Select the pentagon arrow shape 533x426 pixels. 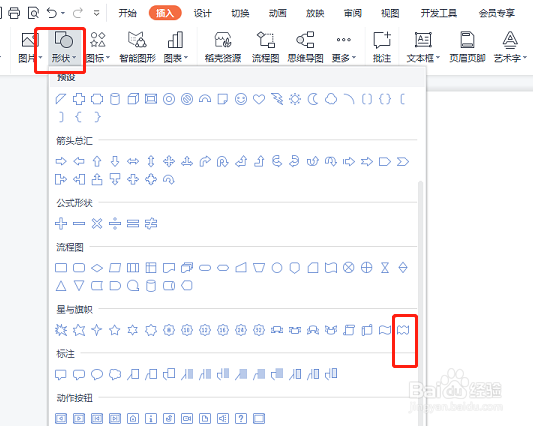coord(385,161)
